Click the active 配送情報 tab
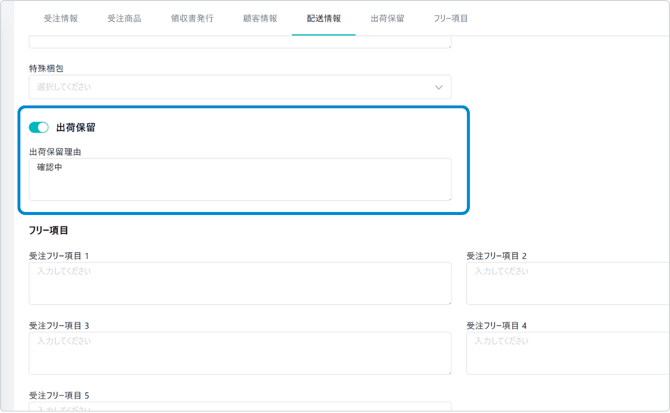This screenshot has width=670, height=413. (x=323, y=19)
